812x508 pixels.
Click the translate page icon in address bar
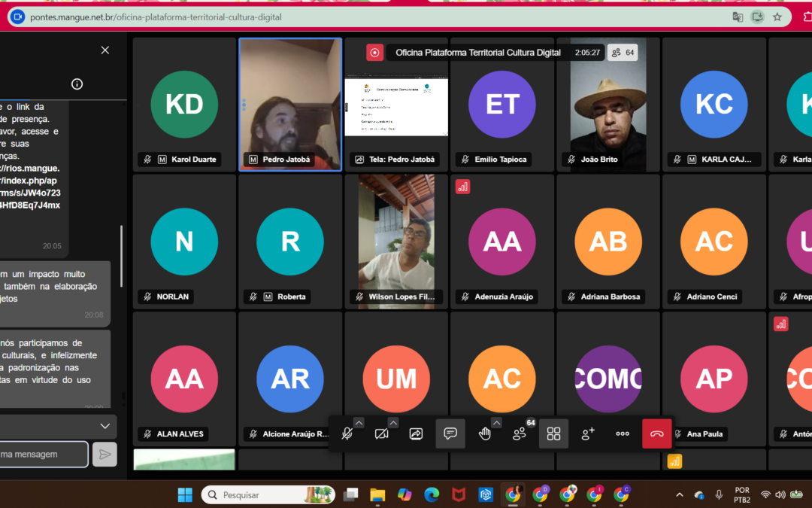738,17
